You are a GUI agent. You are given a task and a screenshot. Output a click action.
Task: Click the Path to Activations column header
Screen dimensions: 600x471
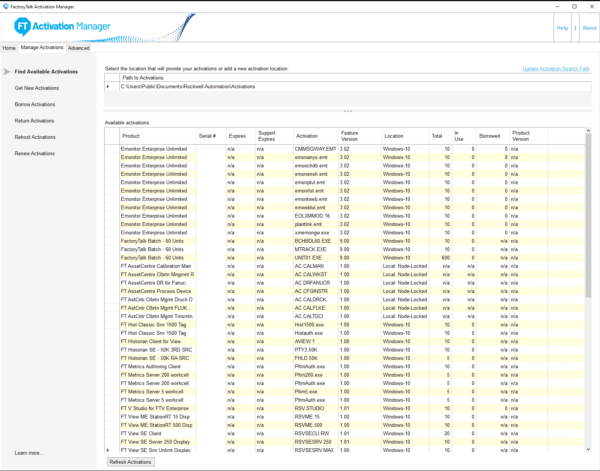click(355, 78)
